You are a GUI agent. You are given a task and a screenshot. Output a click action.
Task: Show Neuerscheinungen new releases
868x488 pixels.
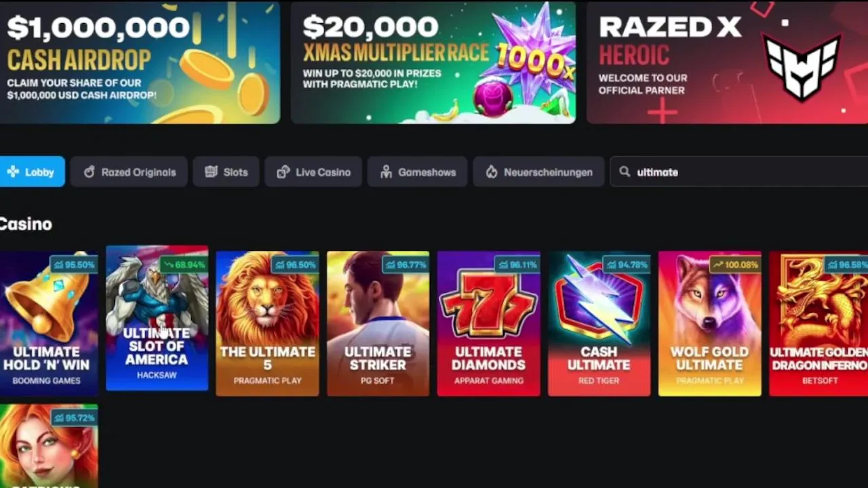tap(538, 172)
